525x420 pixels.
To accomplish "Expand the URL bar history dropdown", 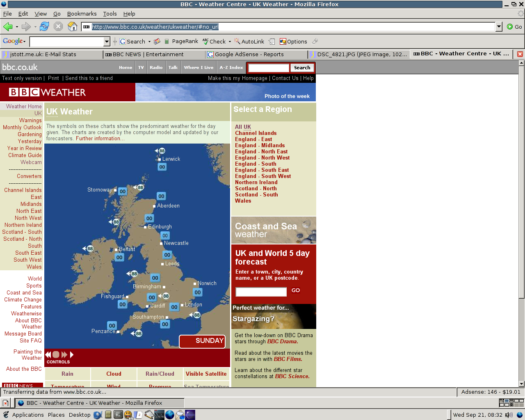I will pos(499,27).
